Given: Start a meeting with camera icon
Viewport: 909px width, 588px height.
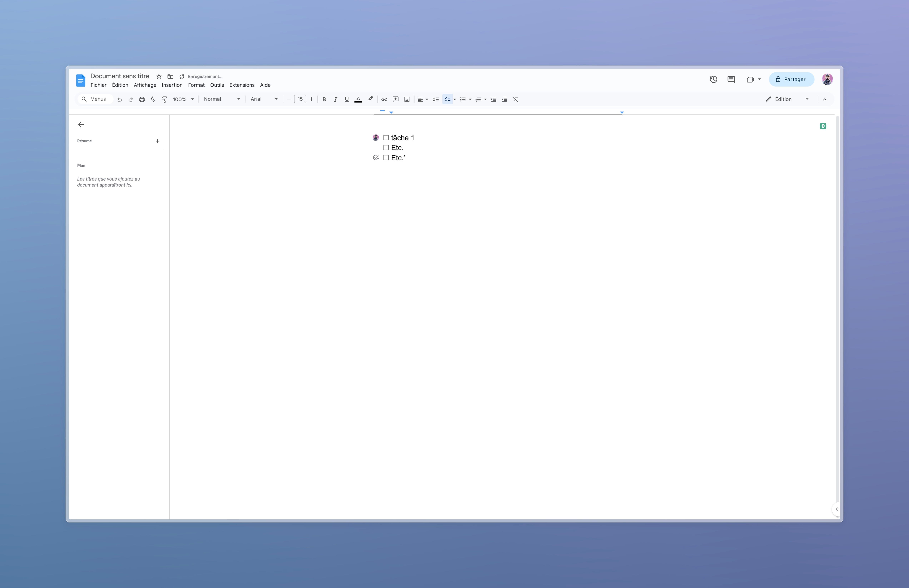Looking at the screenshot, I should click(x=751, y=79).
